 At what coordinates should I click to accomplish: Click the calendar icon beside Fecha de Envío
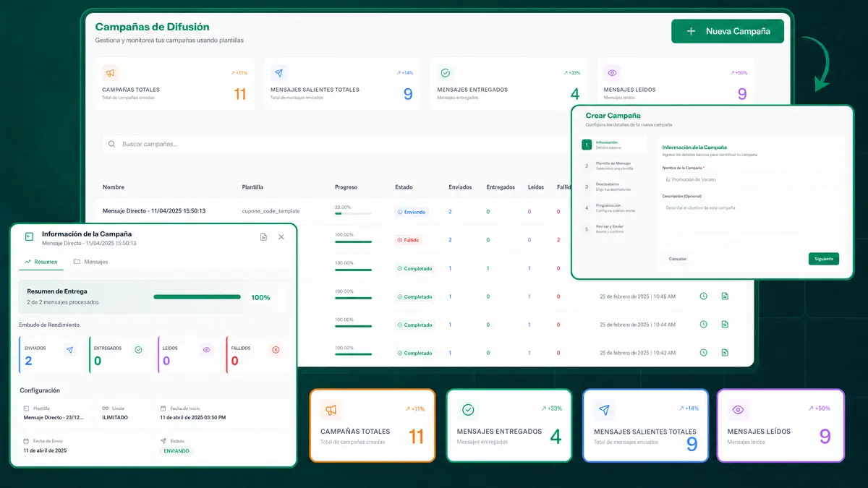tap(26, 441)
